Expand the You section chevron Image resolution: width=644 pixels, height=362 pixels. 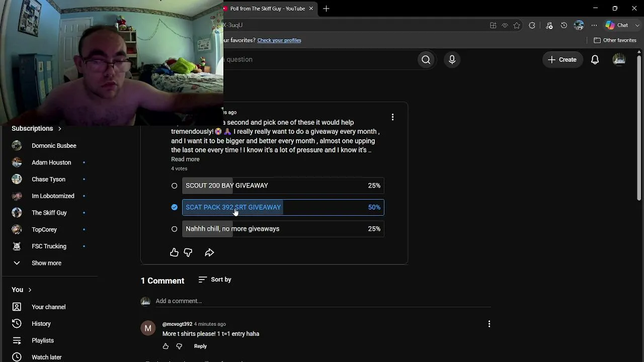point(30,290)
